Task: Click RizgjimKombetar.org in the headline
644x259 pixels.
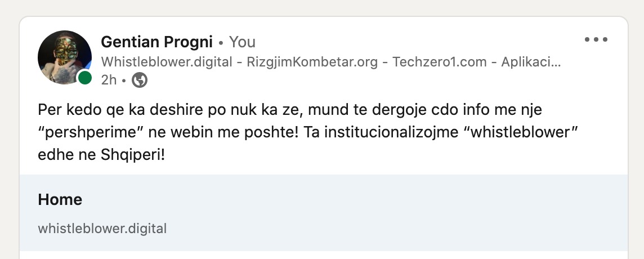Action: click(x=312, y=62)
